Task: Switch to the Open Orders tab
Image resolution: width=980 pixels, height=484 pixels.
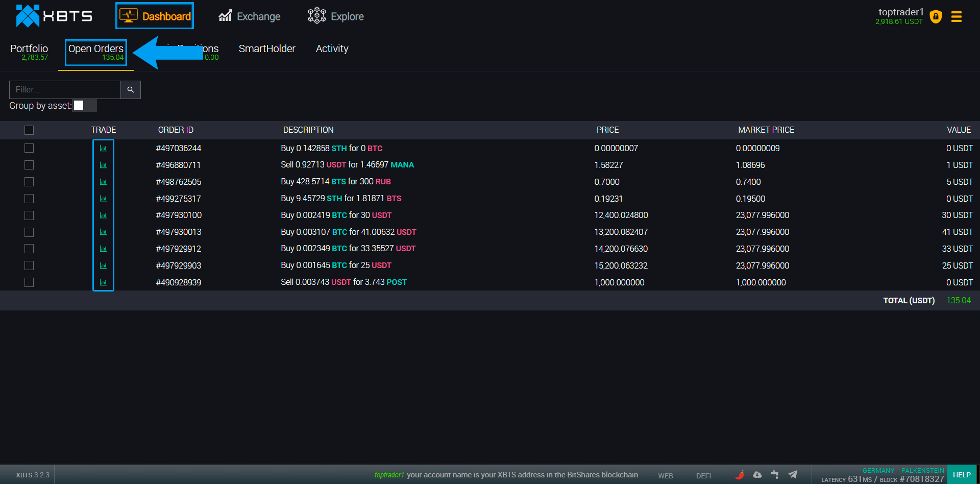Action: click(96, 52)
